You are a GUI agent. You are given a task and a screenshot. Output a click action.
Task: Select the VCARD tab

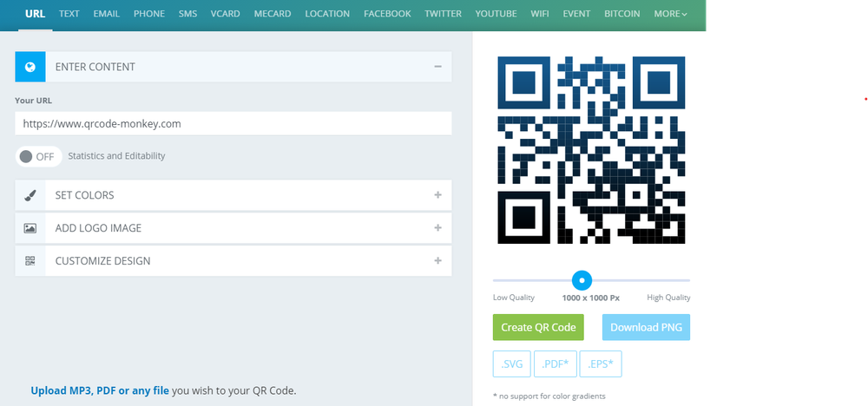(x=226, y=14)
